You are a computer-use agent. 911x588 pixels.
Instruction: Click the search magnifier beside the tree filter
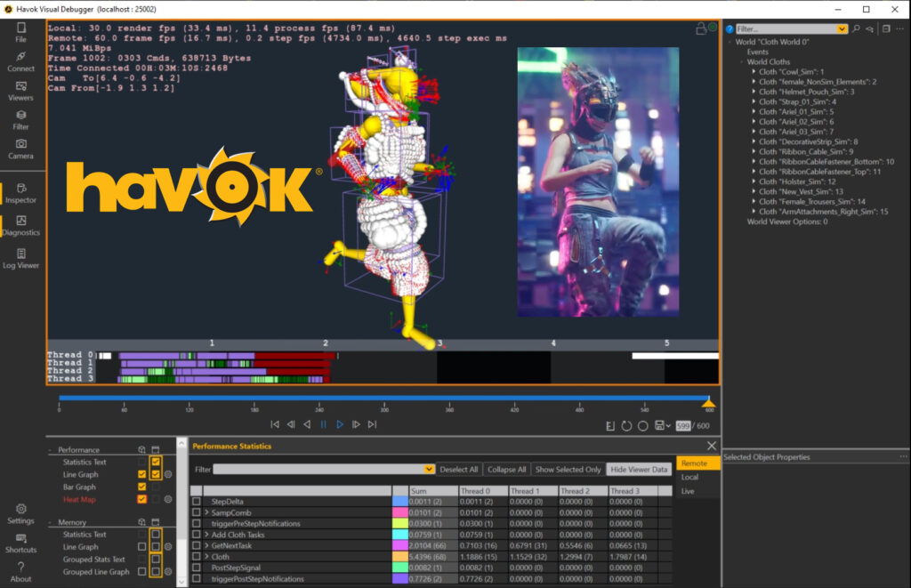[856, 28]
